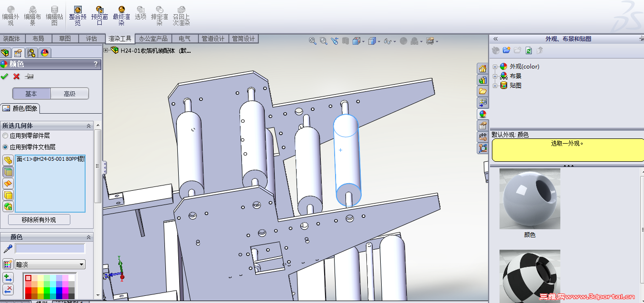Toggle to 高级 advanced mode

70,94
